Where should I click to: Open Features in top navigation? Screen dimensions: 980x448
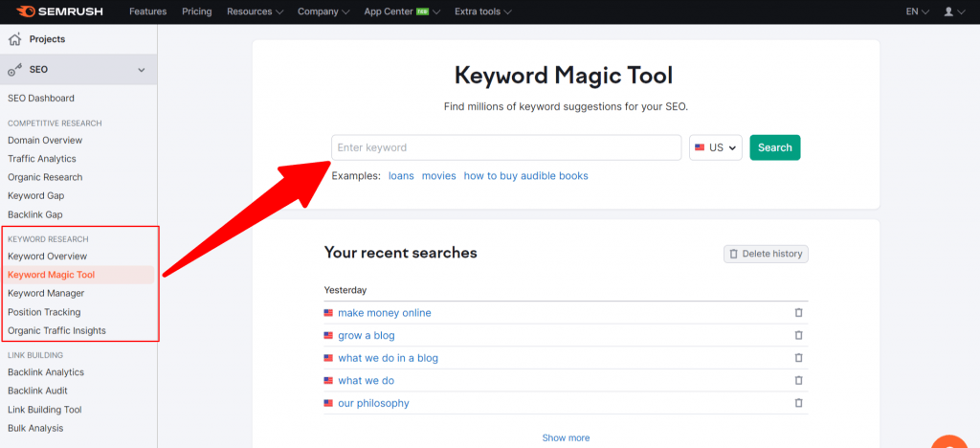148,11
